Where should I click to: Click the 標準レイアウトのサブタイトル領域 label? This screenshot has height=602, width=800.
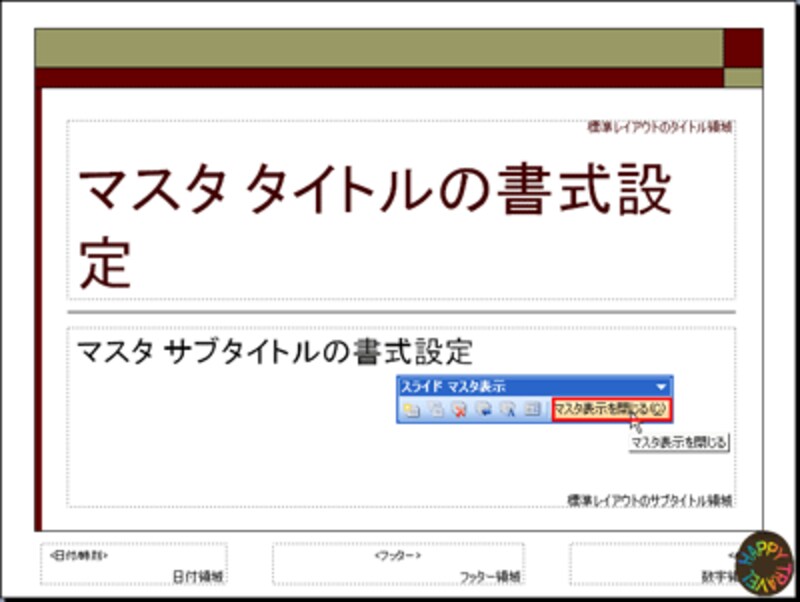click(650, 500)
